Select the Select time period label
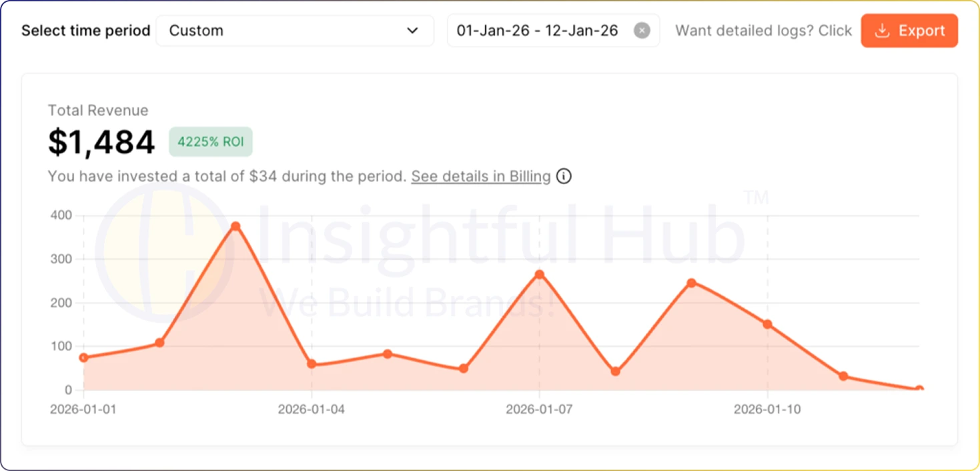Image resolution: width=980 pixels, height=471 pixels. point(85,31)
